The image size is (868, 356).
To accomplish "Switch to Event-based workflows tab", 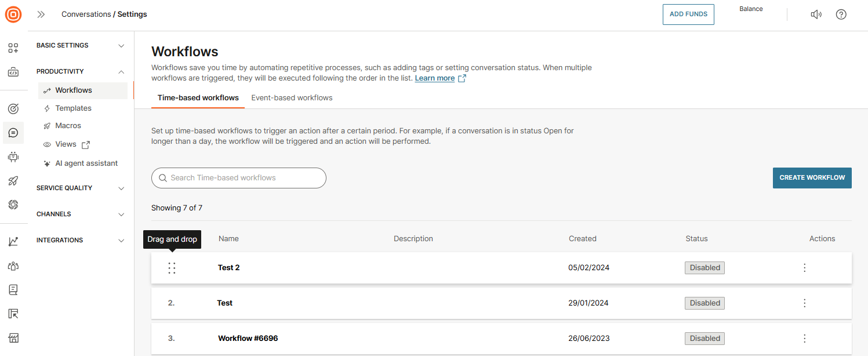I will 292,98.
